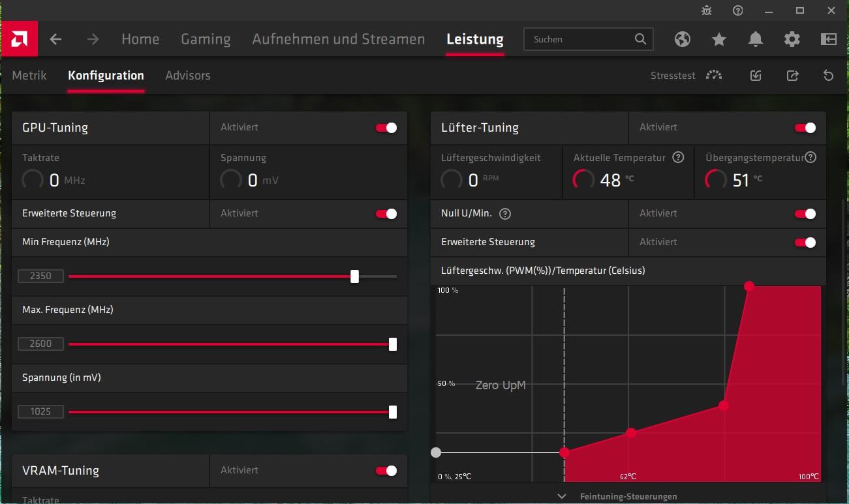Viewport: 849px width, 504px height.
Task: Toggle fan Erweiterte Steuerung switch
Action: click(805, 243)
